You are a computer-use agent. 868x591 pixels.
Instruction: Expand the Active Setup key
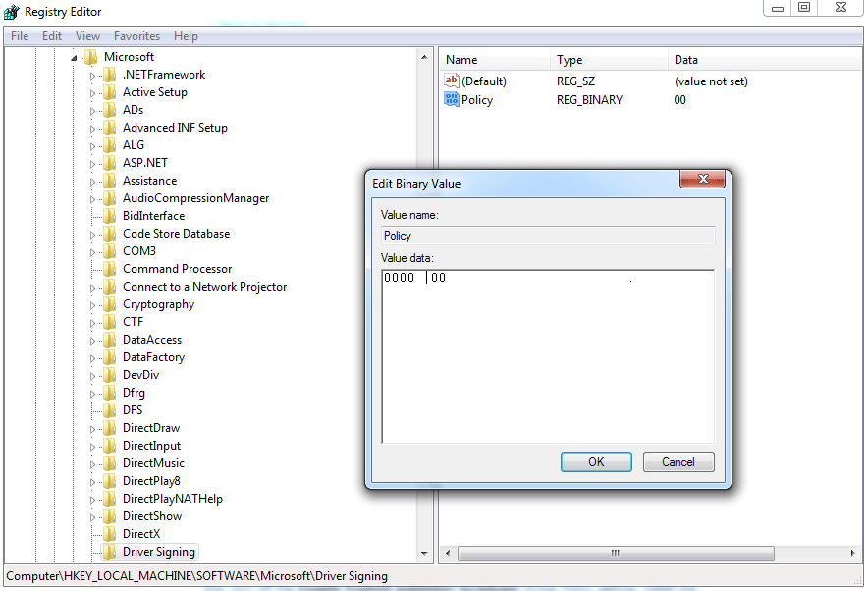coord(93,93)
